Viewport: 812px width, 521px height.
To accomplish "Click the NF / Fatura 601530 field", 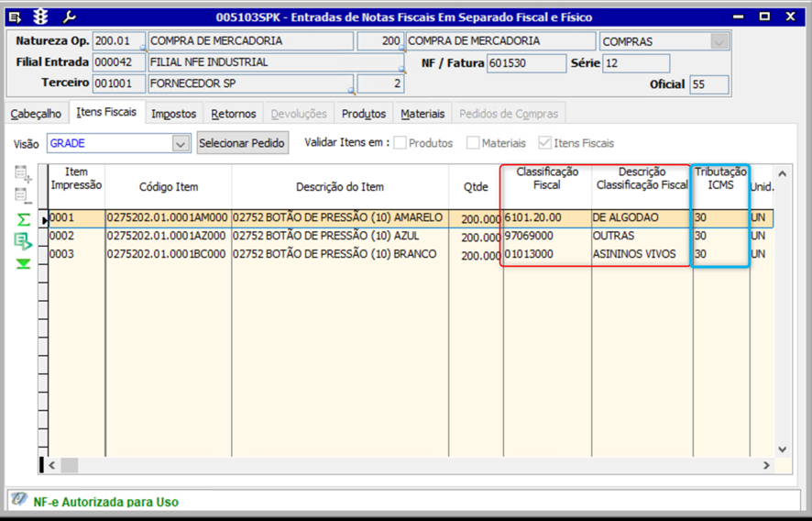I will [527, 63].
